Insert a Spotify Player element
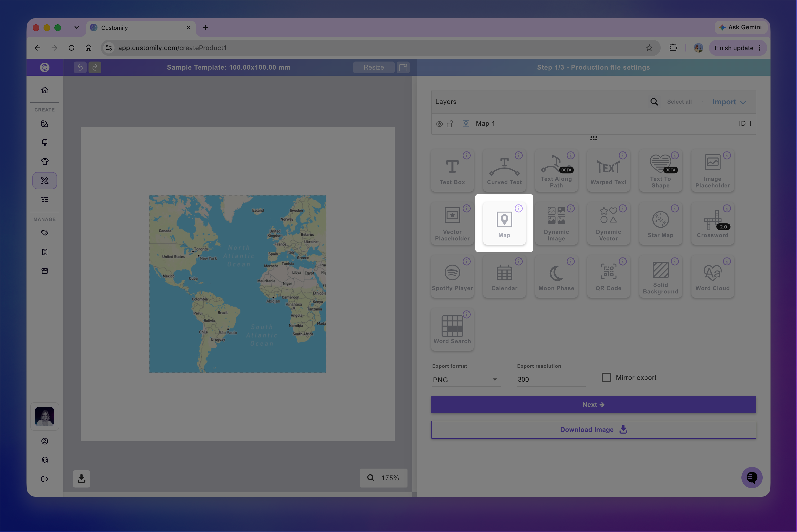The image size is (797, 532). click(x=452, y=276)
